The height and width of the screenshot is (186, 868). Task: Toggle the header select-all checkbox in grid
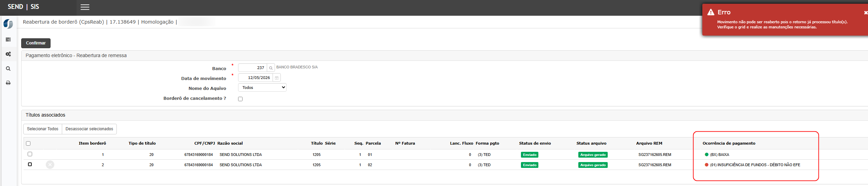pos(28,143)
